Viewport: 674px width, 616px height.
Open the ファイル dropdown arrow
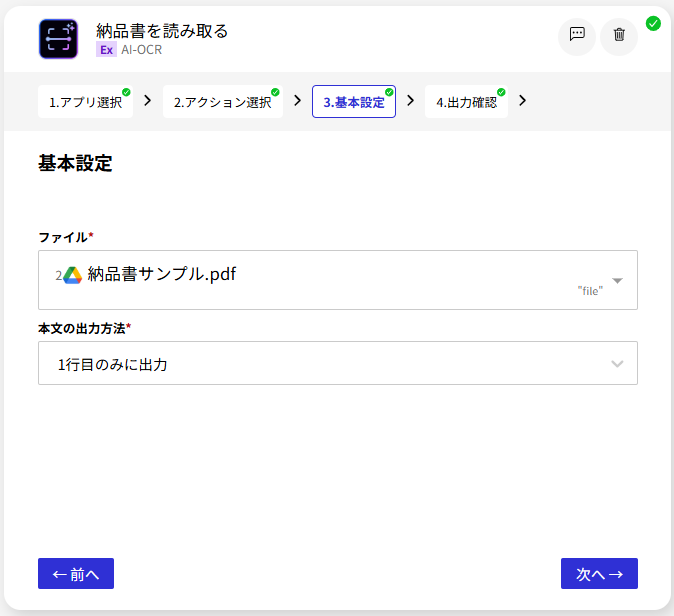click(617, 281)
